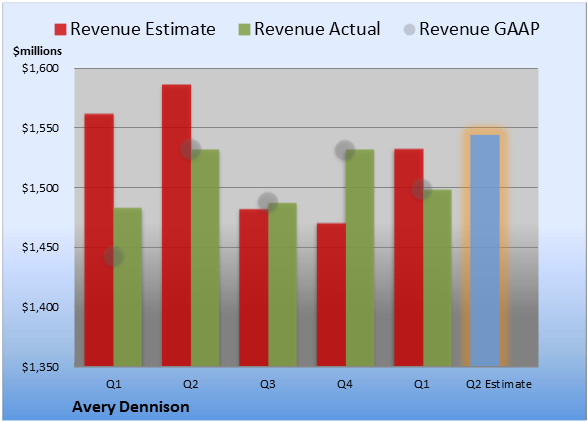Click the green Revenue Actual legend swatch

pyautogui.click(x=244, y=30)
